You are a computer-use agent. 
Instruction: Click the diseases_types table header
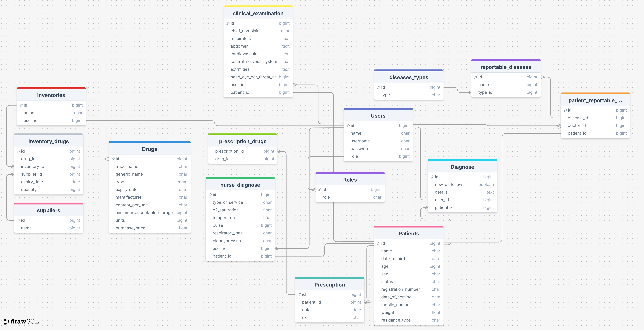(x=408, y=78)
